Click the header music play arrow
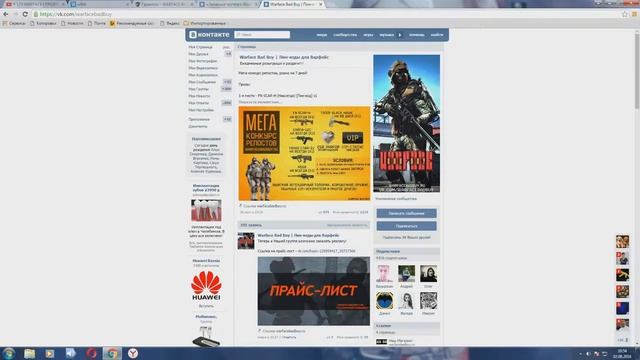 (400, 35)
